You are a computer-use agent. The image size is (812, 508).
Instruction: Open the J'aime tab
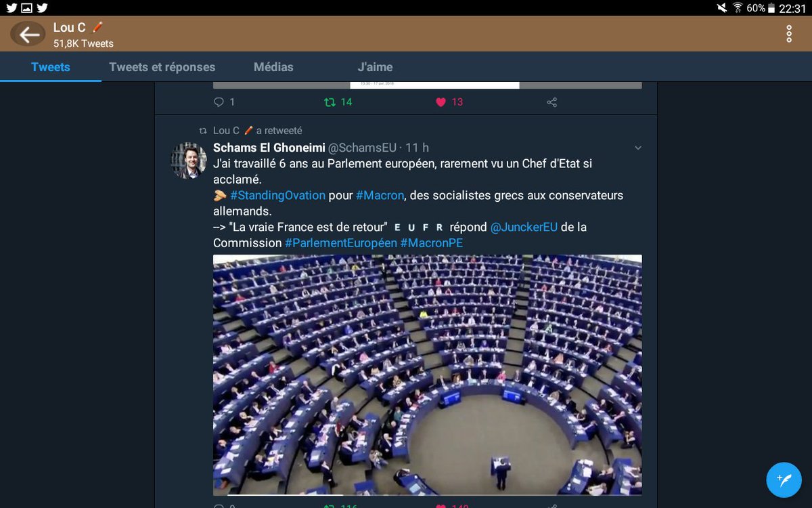(x=375, y=67)
